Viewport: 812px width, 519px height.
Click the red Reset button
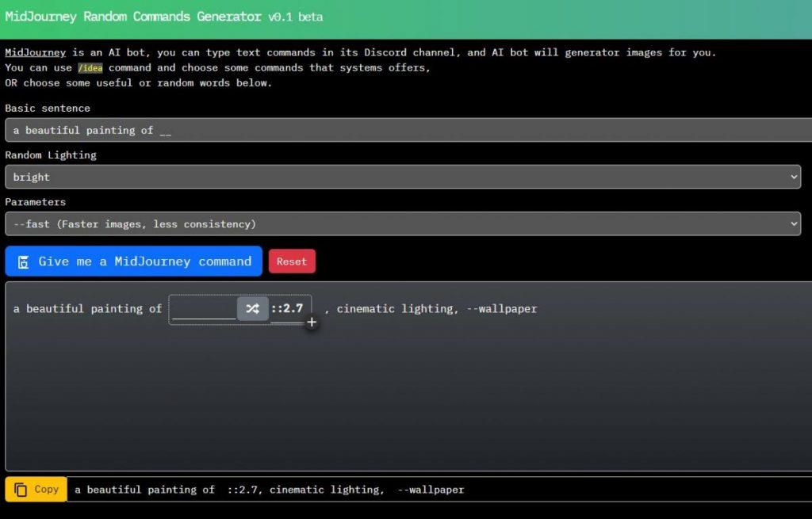[292, 261]
